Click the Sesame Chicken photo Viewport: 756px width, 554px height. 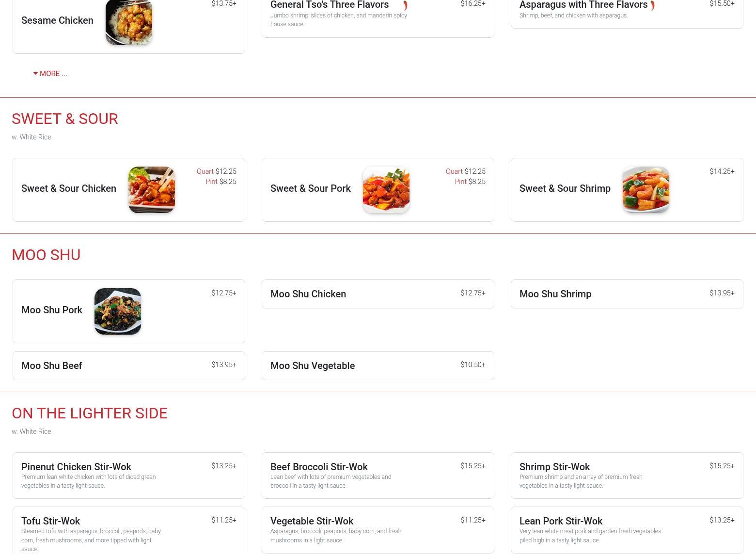click(129, 22)
